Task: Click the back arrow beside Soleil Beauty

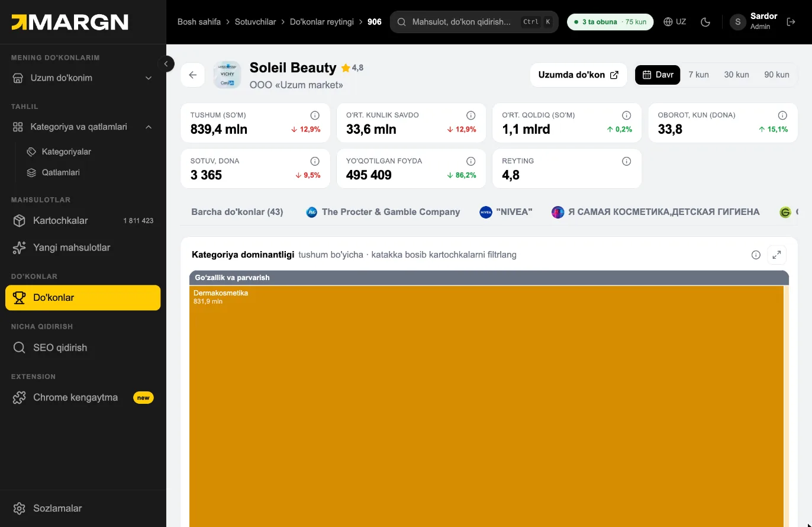Action: tap(192, 75)
